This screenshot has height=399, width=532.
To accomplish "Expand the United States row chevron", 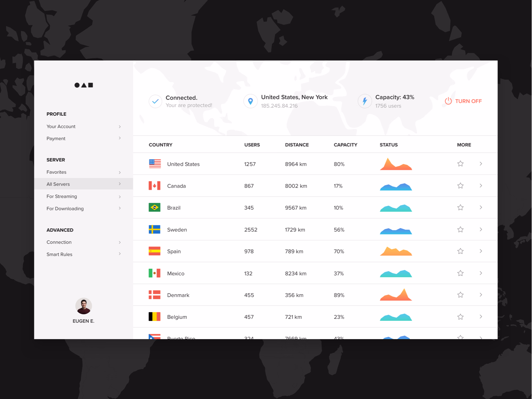I will coord(481,164).
